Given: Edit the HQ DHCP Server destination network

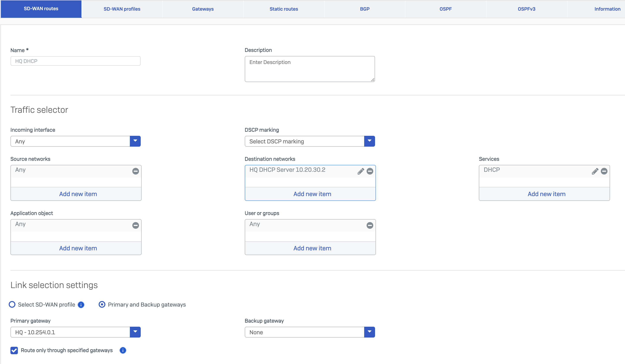Looking at the screenshot, I should pyautogui.click(x=361, y=171).
